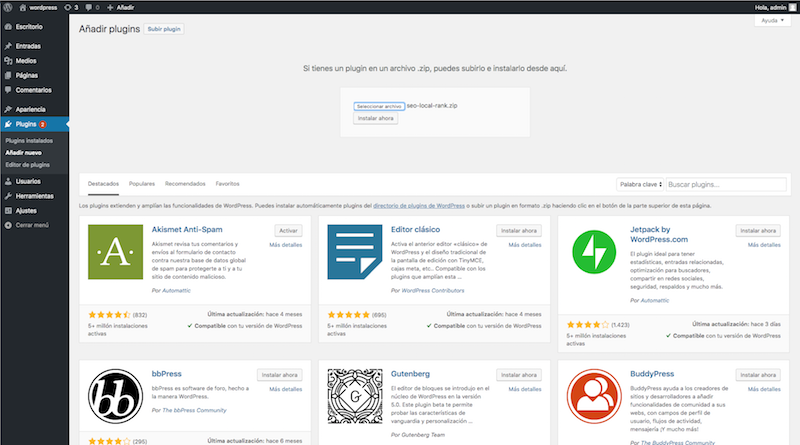Open Más detalles for Gutenberg
This screenshot has height=445, width=800.
point(525,389)
